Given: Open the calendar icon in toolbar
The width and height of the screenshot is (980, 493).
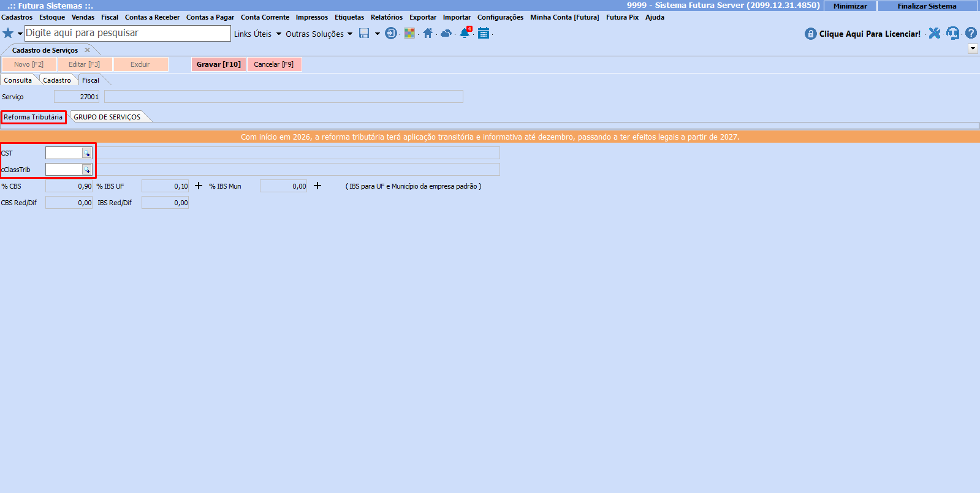Looking at the screenshot, I should click(x=484, y=33).
